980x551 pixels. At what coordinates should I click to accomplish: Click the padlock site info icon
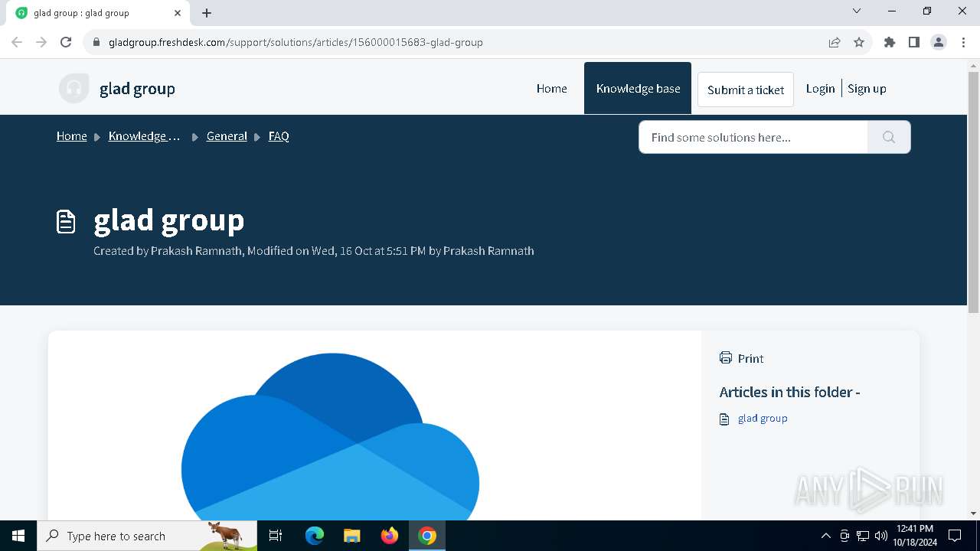[x=96, y=42]
